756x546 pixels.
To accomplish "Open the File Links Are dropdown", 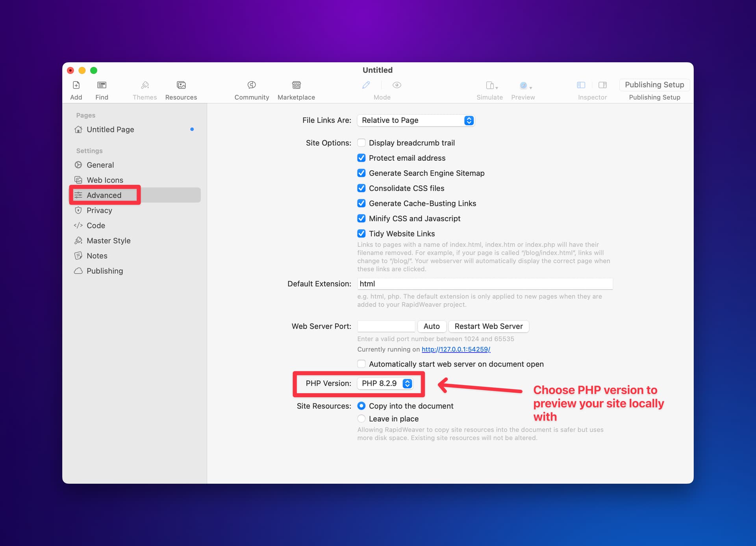I will click(416, 120).
